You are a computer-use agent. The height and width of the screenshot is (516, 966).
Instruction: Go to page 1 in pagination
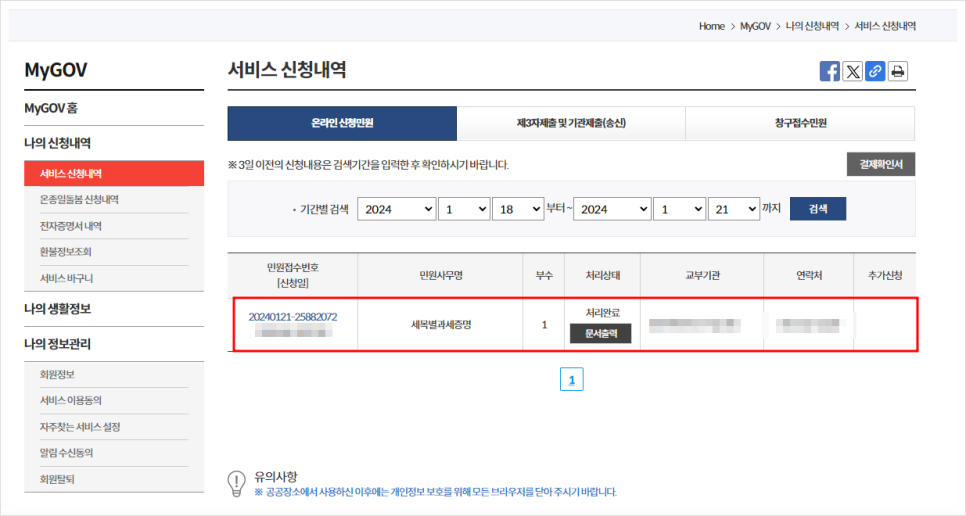[572, 379]
